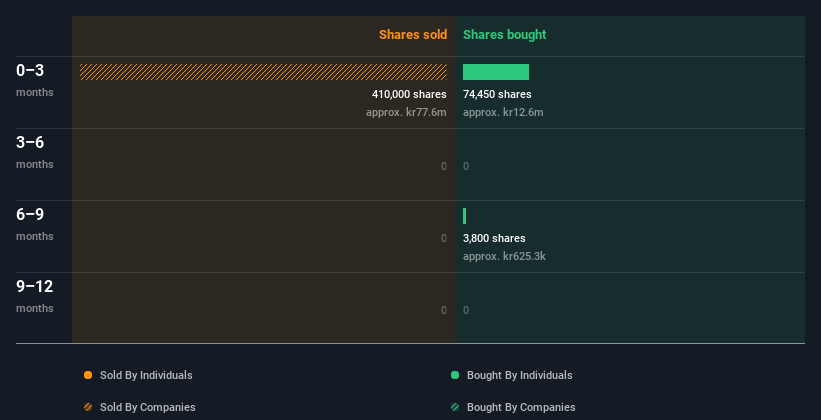
Task: Click the bought zero in 9–12 months row
Action: (466, 310)
